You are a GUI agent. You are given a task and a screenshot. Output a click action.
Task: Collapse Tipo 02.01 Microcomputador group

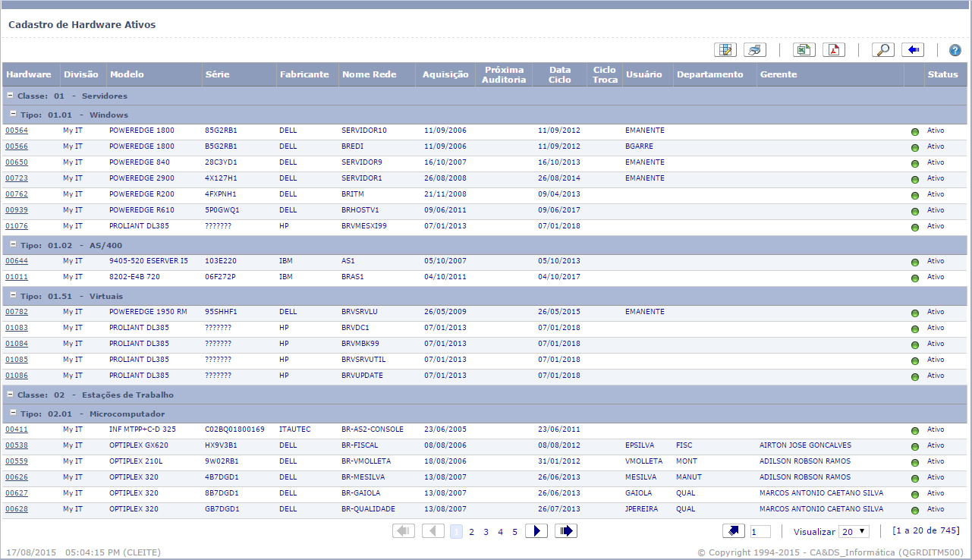(x=13, y=413)
